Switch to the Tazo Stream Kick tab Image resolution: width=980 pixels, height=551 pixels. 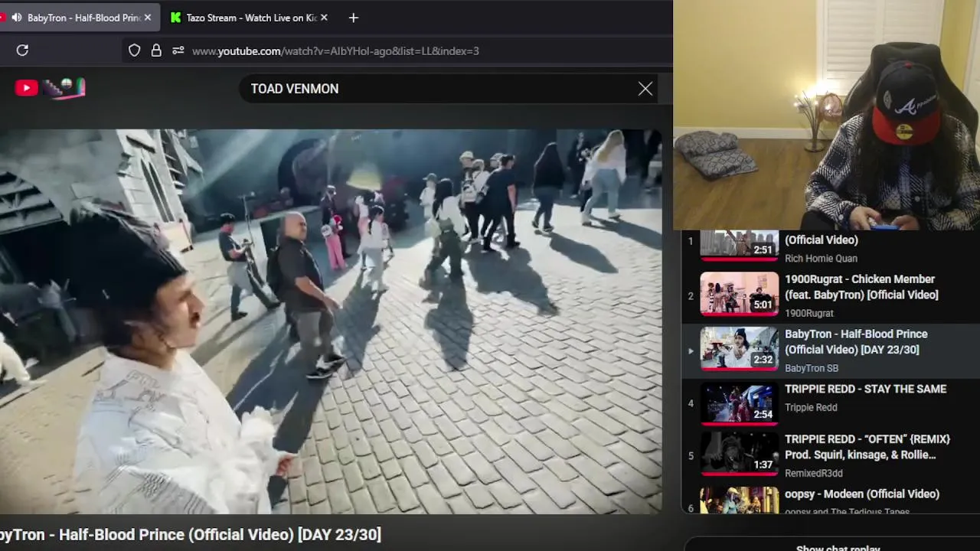250,18
